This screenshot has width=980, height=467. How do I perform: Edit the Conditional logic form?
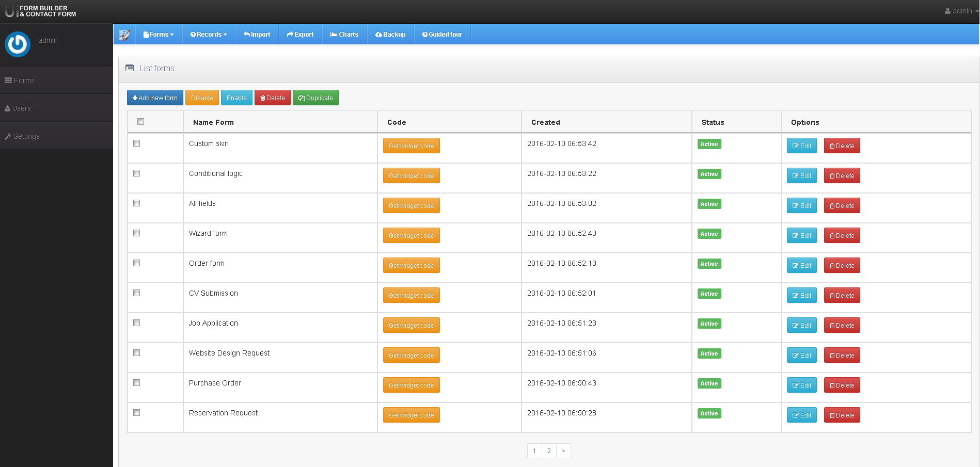[x=802, y=176]
